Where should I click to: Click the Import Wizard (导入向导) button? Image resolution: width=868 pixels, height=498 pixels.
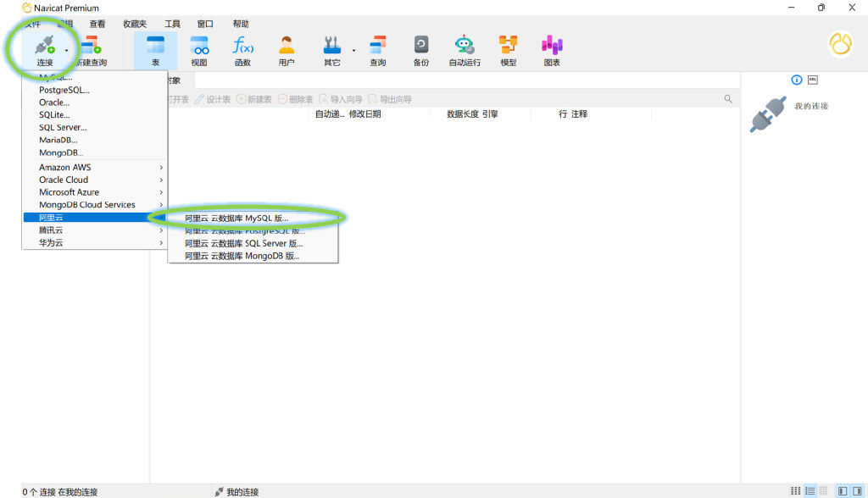point(341,99)
